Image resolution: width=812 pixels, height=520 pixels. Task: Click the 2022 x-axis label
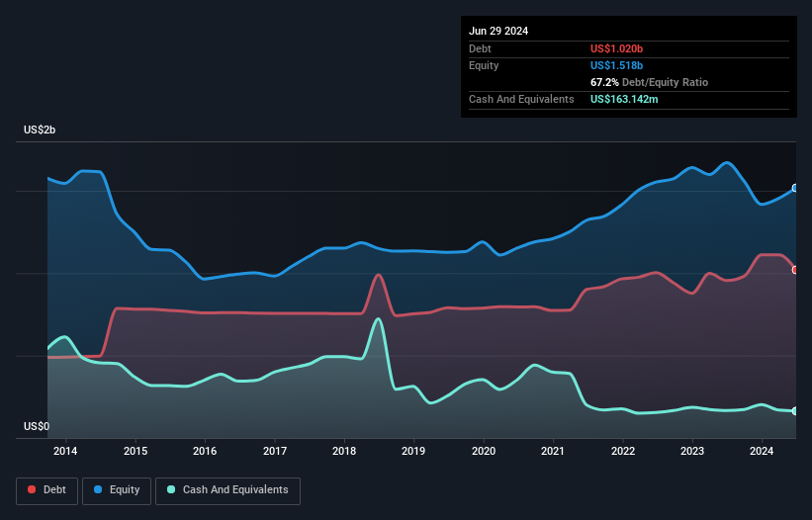pos(622,451)
